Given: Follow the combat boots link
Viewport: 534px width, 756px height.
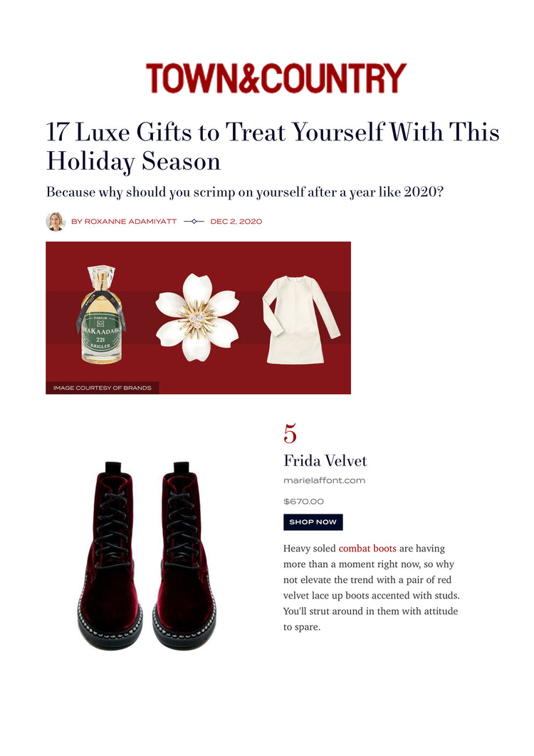Looking at the screenshot, I should [367, 548].
